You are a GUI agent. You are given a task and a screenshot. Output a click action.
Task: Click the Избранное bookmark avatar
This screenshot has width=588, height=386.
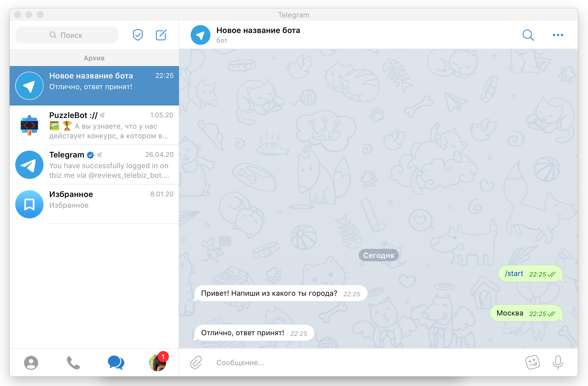pyautogui.click(x=29, y=204)
